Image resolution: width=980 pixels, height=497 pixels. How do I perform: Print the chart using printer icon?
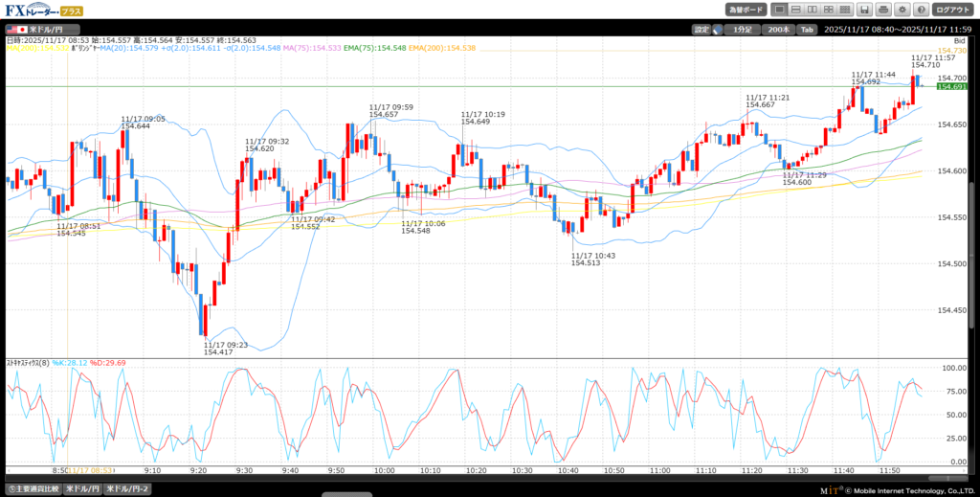[882, 10]
